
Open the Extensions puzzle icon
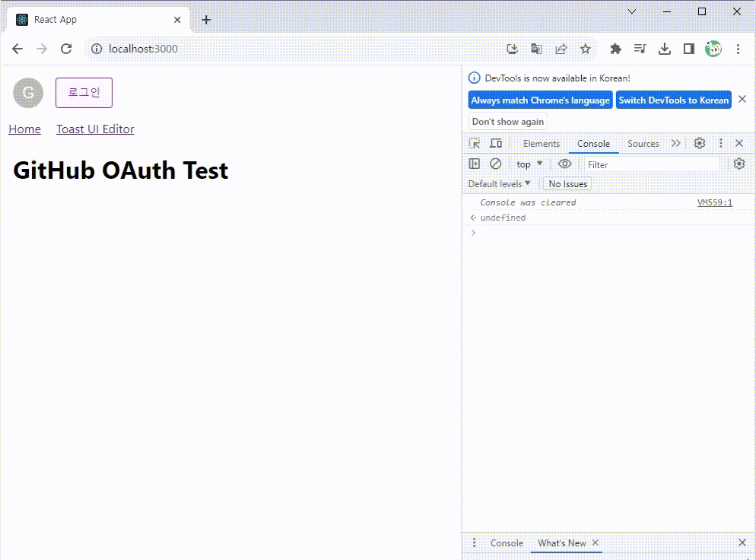coord(616,49)
